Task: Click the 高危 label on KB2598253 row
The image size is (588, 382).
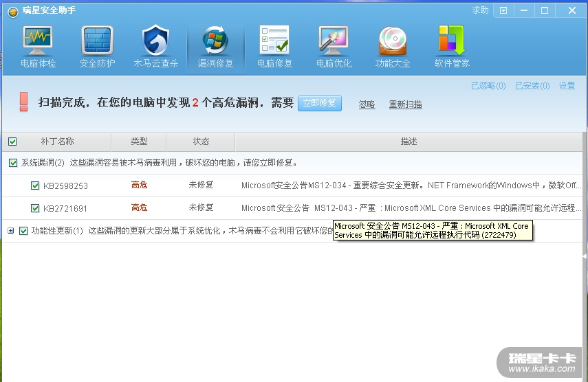Action: 139,185
